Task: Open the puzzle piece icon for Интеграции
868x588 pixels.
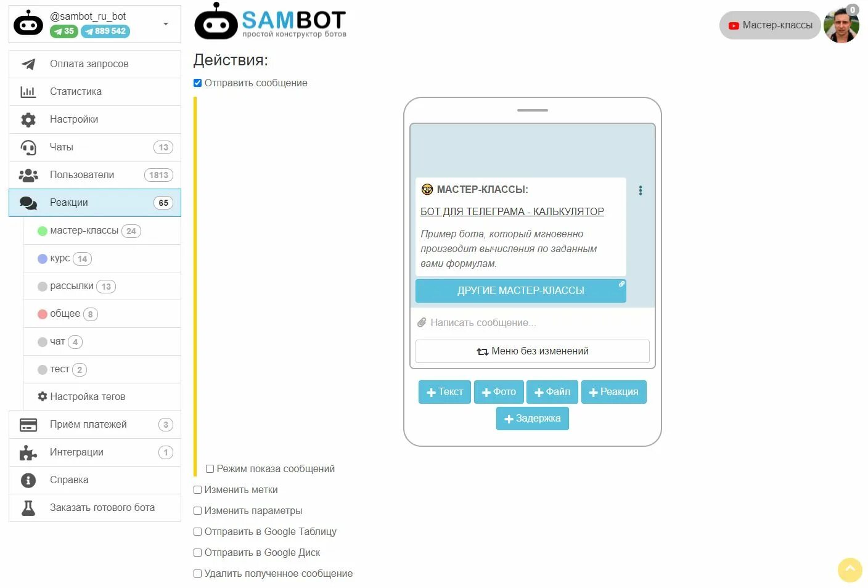Action: tap(28, 452)
